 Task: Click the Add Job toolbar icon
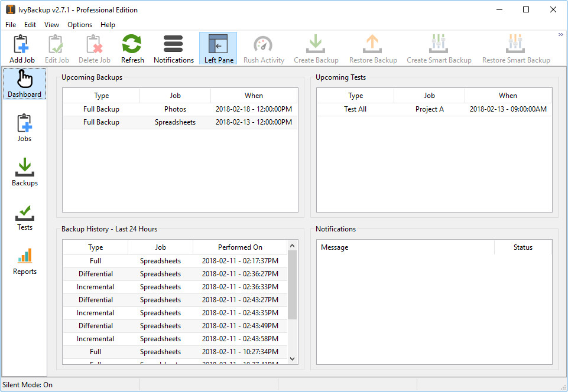coord(22,48)
